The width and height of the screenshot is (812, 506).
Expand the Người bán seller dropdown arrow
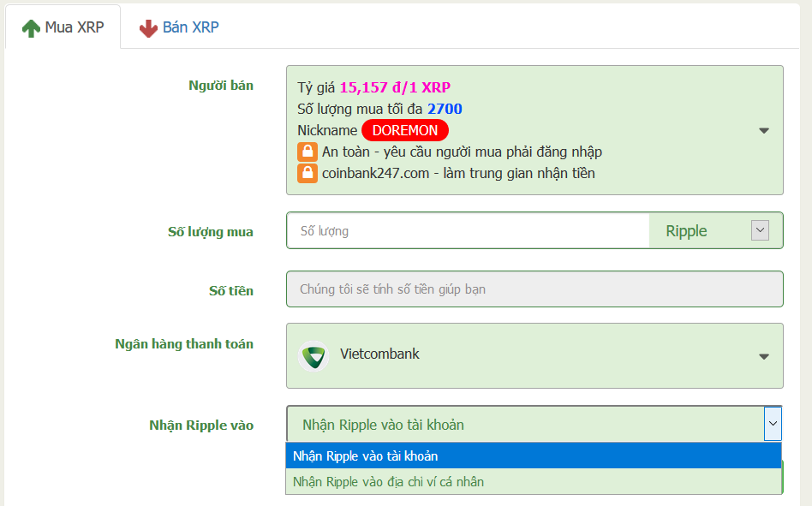[764, 131]
